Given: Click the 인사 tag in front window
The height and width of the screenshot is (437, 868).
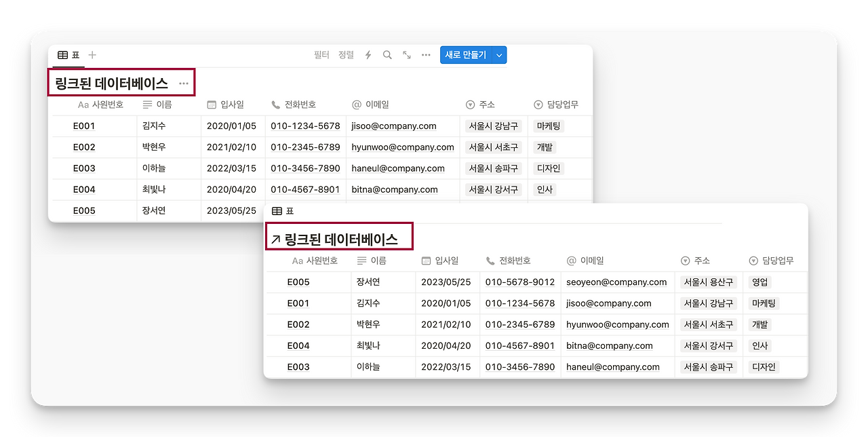Looking at the screenshot, I should click(759, 345).
